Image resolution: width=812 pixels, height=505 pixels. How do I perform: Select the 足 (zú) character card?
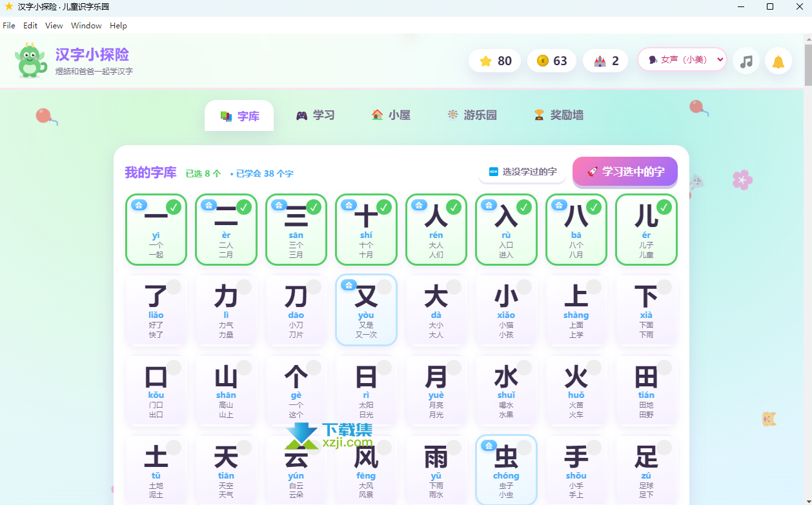pos(646,470)
